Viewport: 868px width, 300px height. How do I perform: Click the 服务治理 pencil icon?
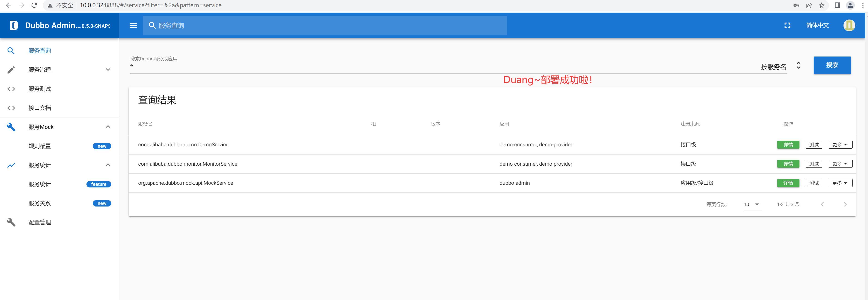(x=11, y=70)
